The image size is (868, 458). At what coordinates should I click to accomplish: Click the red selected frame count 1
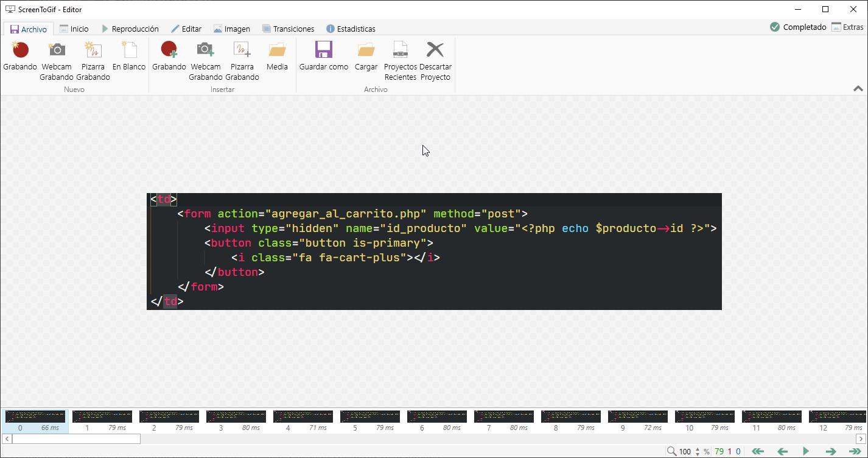pos(730,452)
